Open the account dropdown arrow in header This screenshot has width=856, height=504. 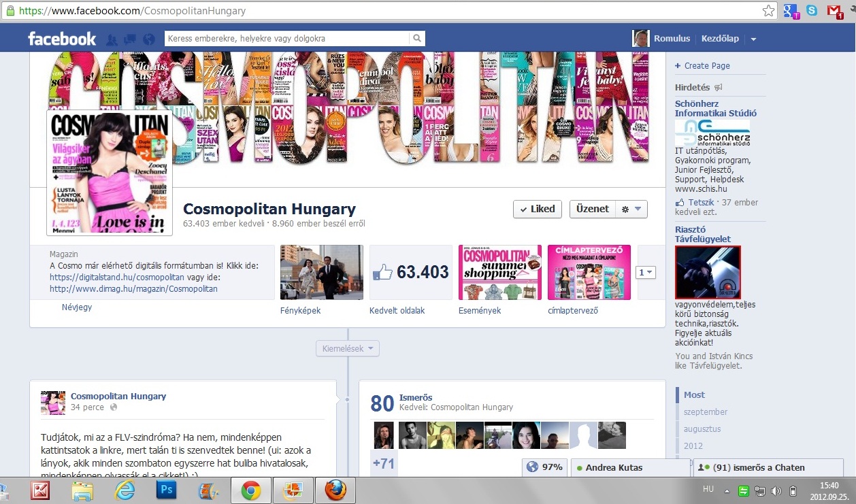pos(753,39)
